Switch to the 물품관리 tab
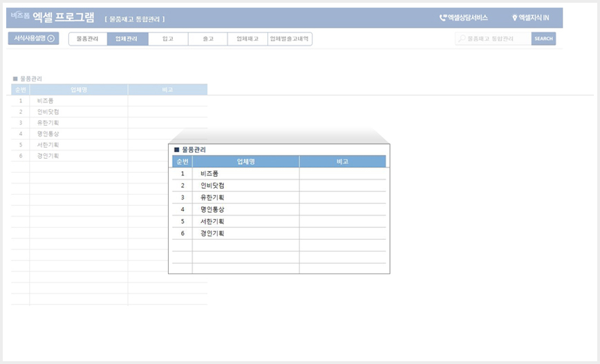The width and height of the screenshot is (600, 364). [x=88, y=39]
